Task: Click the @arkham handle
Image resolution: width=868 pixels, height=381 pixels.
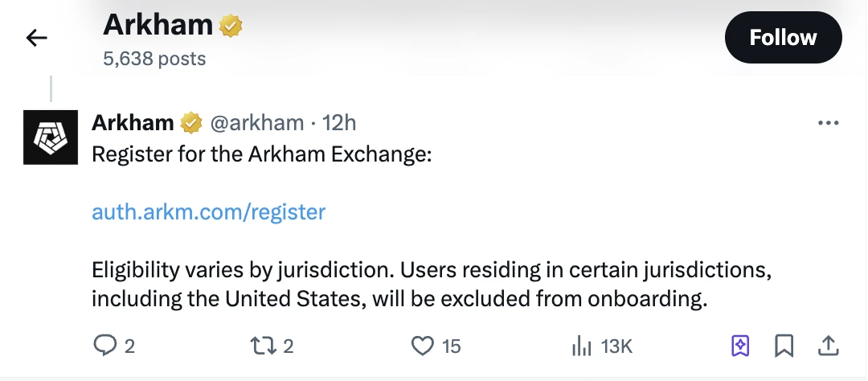Action: point(257,123)
